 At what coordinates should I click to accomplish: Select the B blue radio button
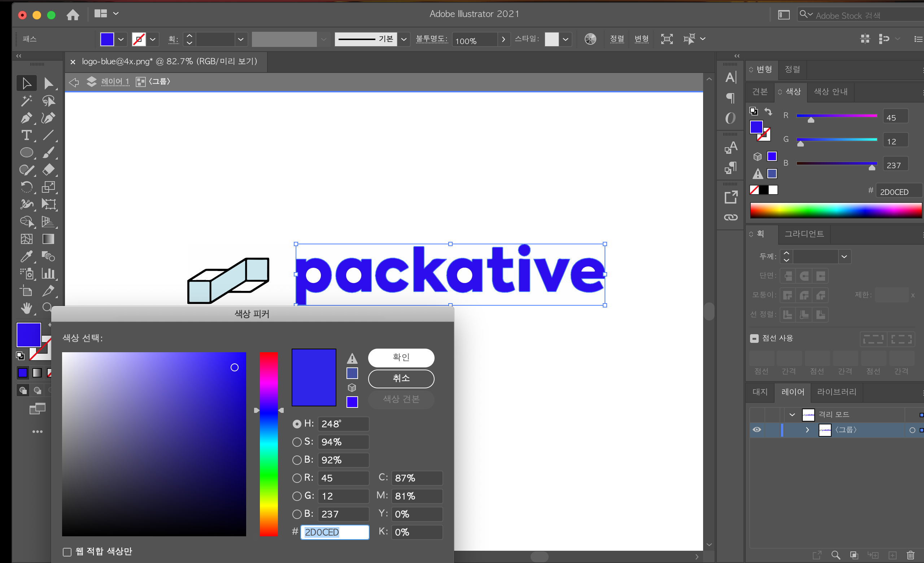pos(297,514)
